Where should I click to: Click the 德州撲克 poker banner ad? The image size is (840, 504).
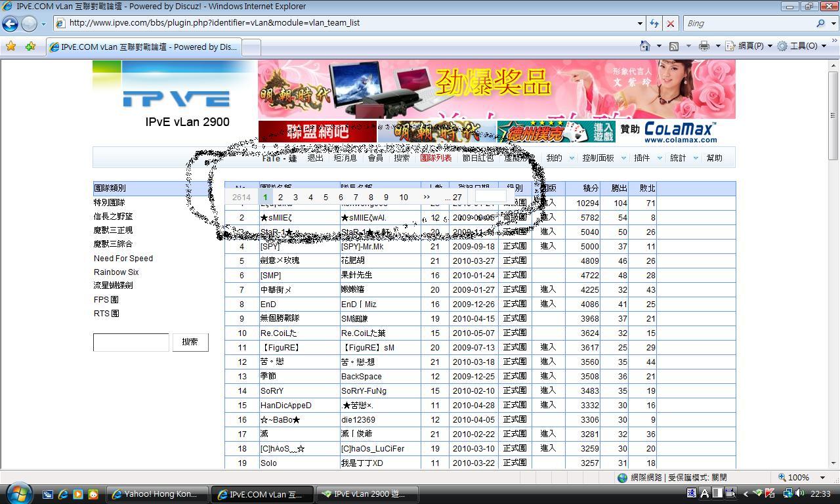(556, 131)
